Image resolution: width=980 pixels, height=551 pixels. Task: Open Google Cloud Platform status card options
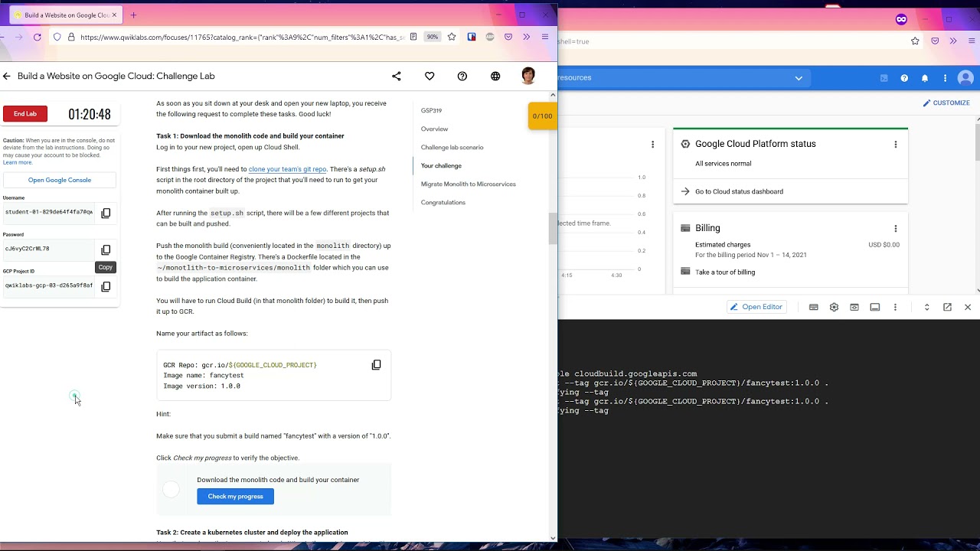[x=895, y=144]
